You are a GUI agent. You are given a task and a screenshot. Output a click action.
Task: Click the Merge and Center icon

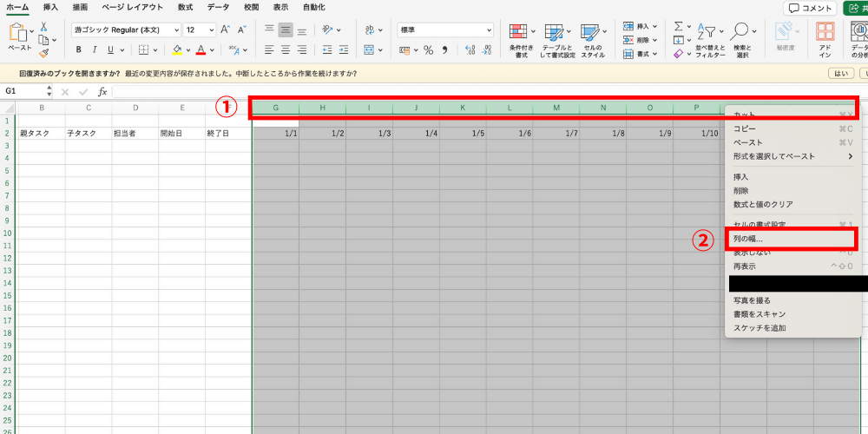point(369,49)
